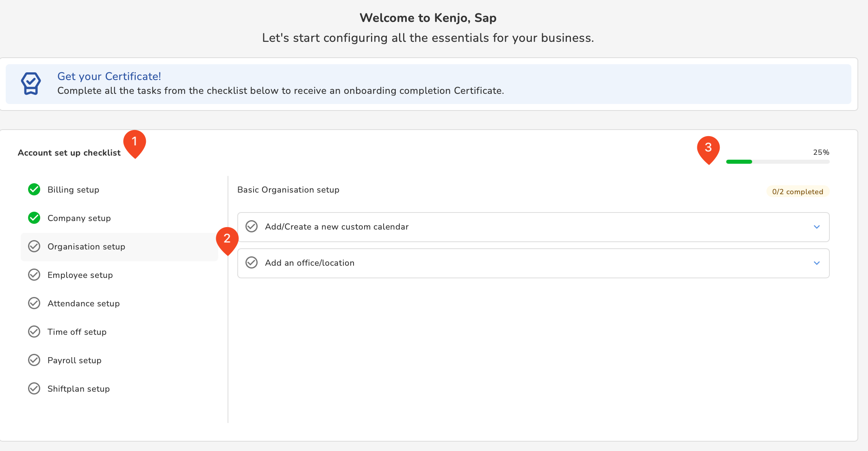Check off Add/Create new custom calendar circle
The image size is (868, 451).
(252, 226)
